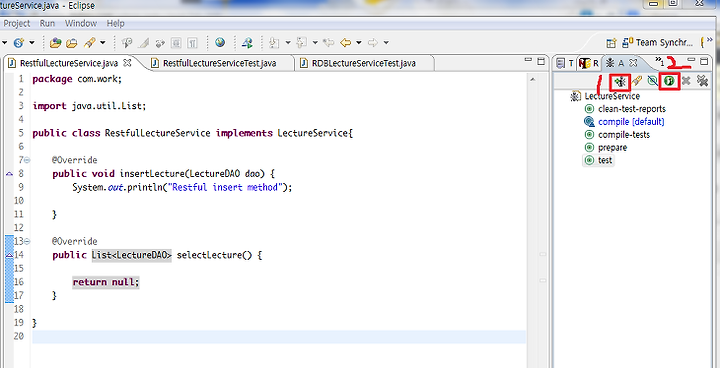Click the Open Perspective icon
Image resolution: width=720 pixels, height=368 pixels.
[x=611, y=43]
